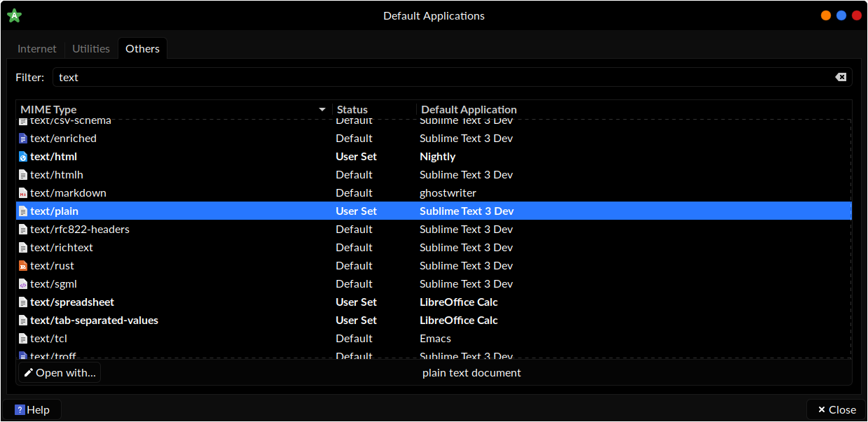The image size is (868, 422).
Task: Select the Others tab
Action: pos(142,48)
